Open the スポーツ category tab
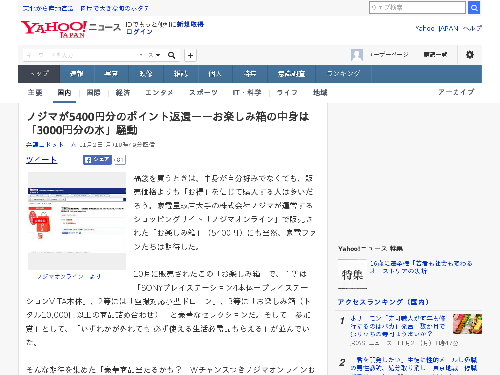The image size is (500, 375). point(203,93)
